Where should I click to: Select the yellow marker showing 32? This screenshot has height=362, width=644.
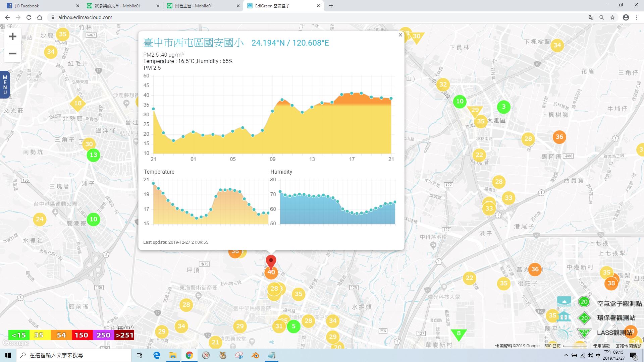[443, 84]
